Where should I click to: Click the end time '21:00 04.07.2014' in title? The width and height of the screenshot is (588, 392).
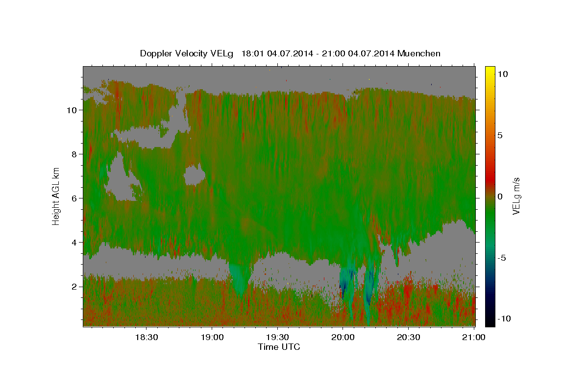click(359, 53)
